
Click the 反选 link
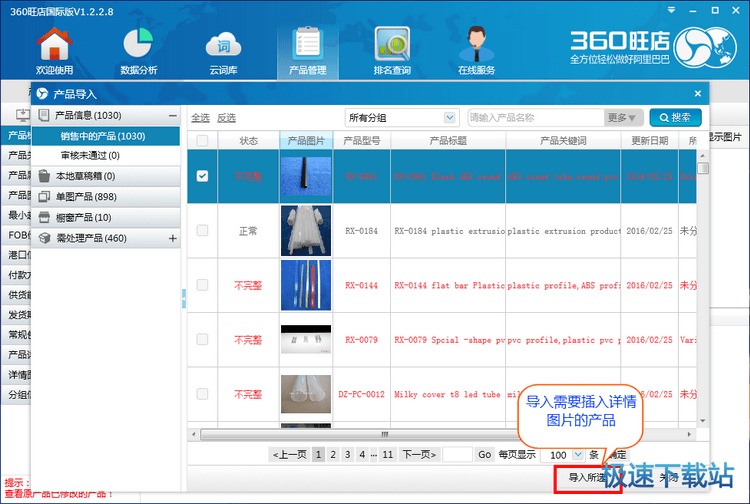point(226,118)
